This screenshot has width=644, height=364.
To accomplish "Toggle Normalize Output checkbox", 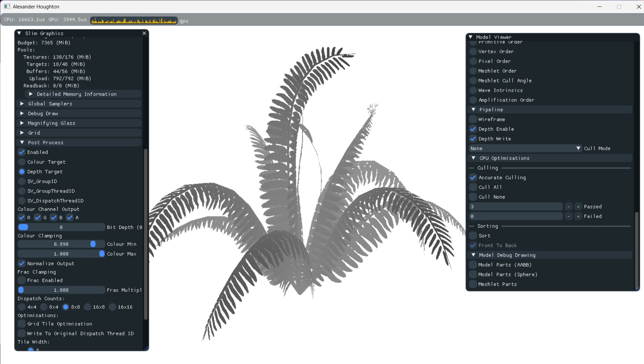I will point(22,264).
